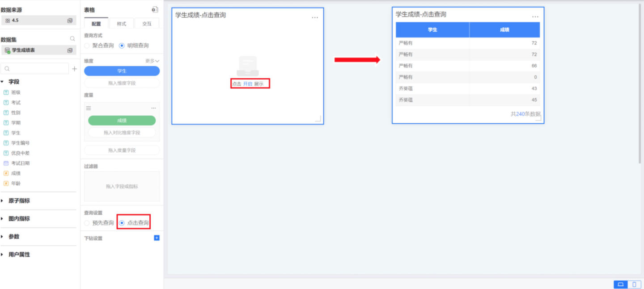The image size is (644, 289).
Task: Click the hamburger icon in the 度量 box
Action: point(89,108)
